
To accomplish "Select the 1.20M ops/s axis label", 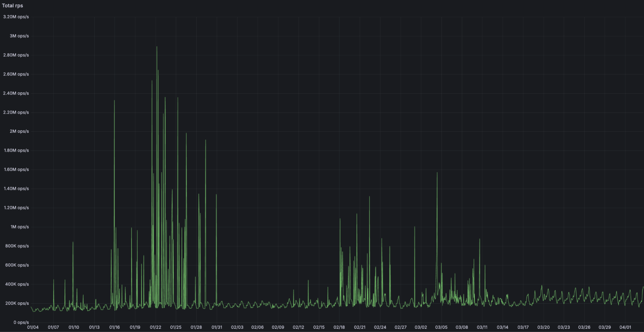I will click(16, 208).
